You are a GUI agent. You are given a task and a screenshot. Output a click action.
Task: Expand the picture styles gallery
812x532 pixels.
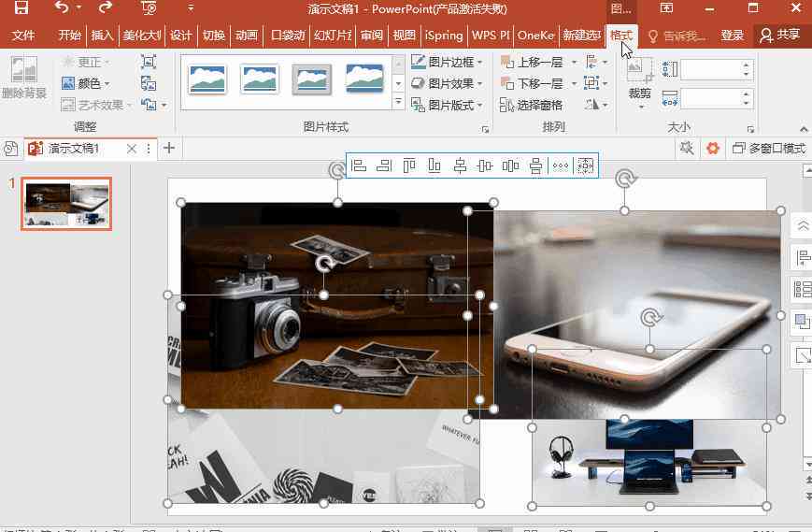[398, 103]
